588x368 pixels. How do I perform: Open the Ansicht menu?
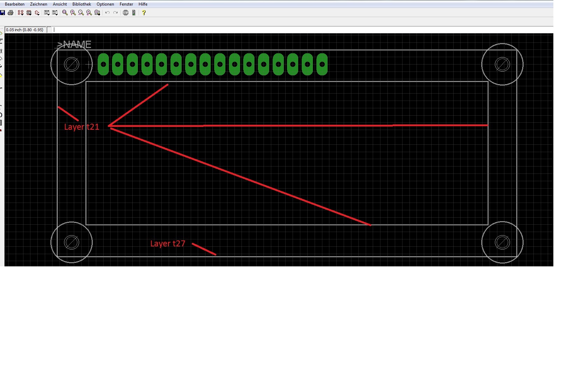pyautogui.click(x=60, y=4)
